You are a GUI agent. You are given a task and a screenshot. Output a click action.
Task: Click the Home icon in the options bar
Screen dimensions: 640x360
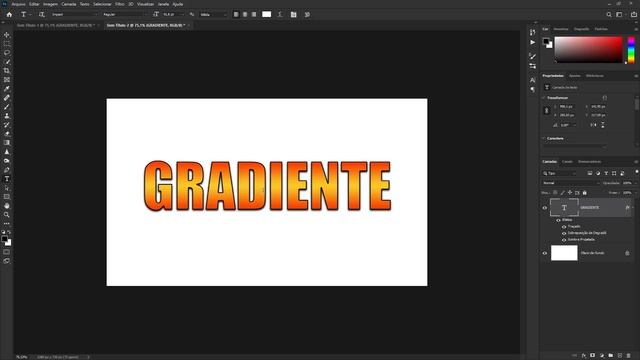[9, 14]
